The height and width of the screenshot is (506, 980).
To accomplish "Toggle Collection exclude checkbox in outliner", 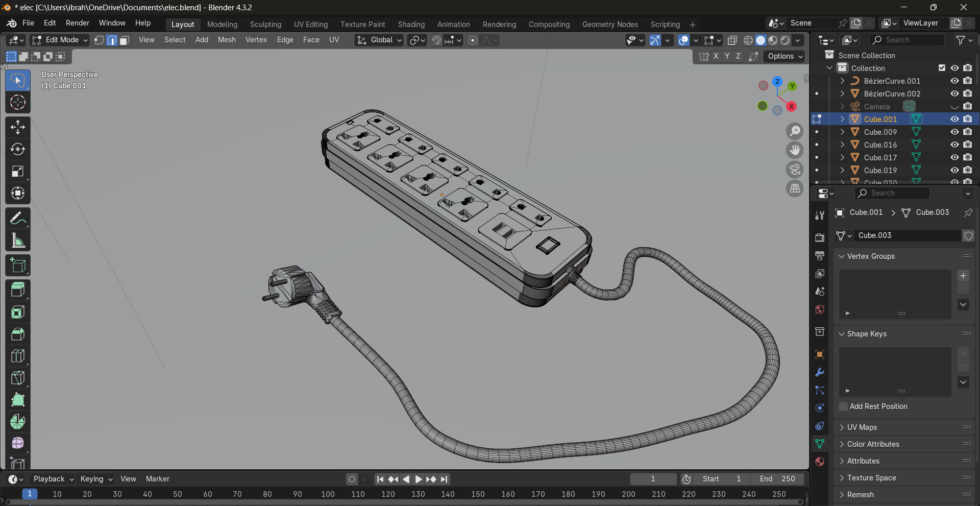I will 942,68.
